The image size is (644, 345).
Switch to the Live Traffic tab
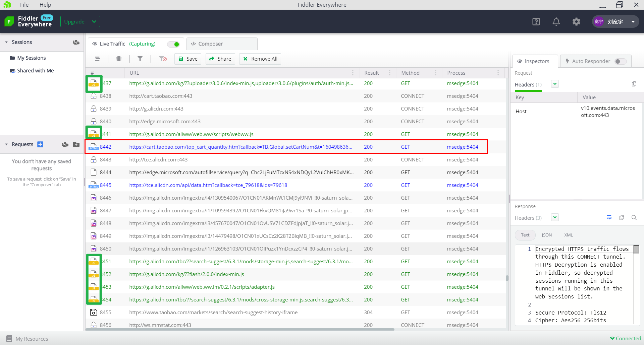[x=136, y=44]
